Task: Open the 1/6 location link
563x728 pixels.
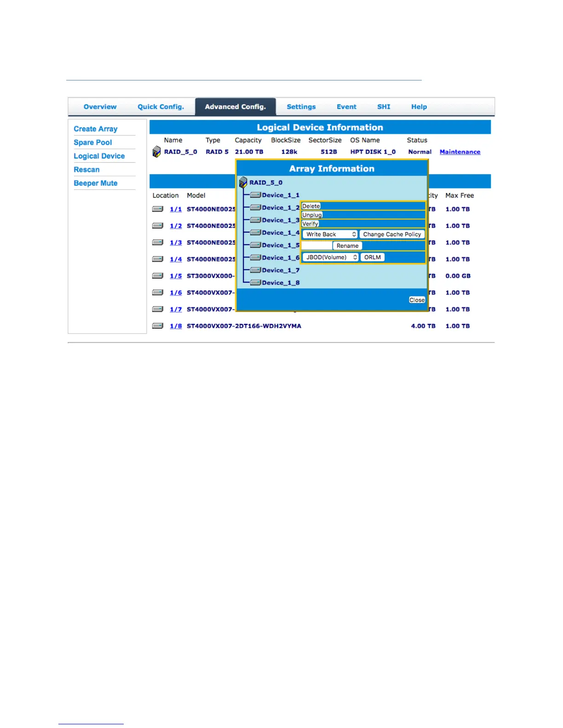Action: click(x=176, y=293)
